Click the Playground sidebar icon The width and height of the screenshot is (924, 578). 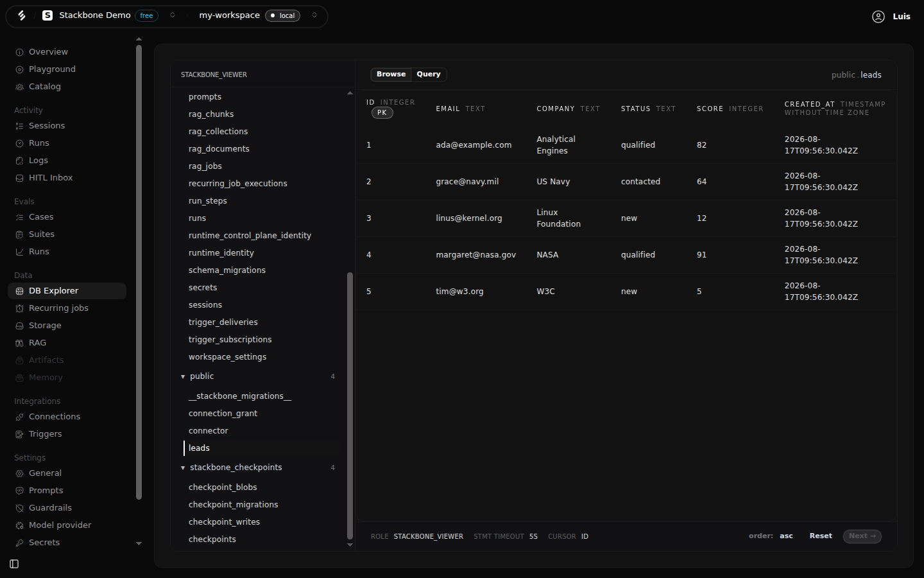(x=19, y=69)
